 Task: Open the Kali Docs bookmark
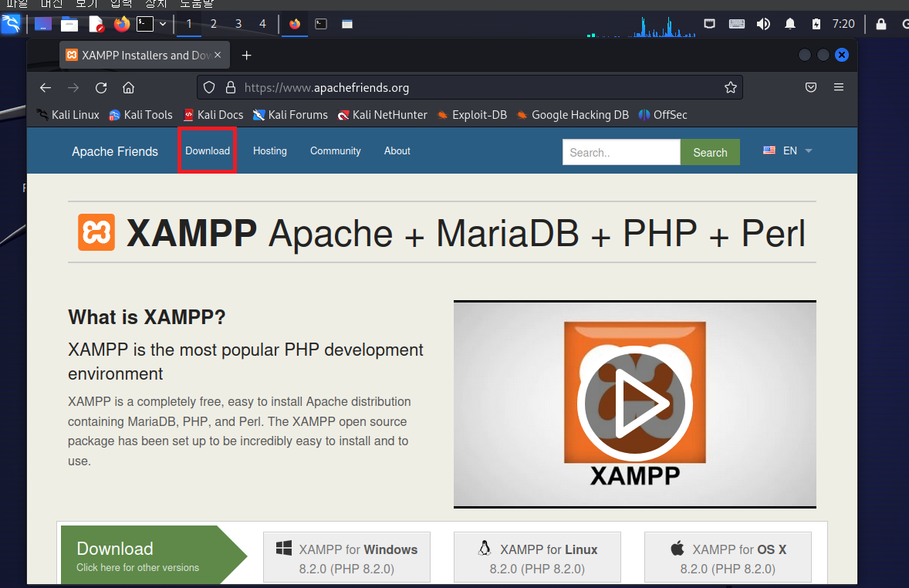click(213, 115)
